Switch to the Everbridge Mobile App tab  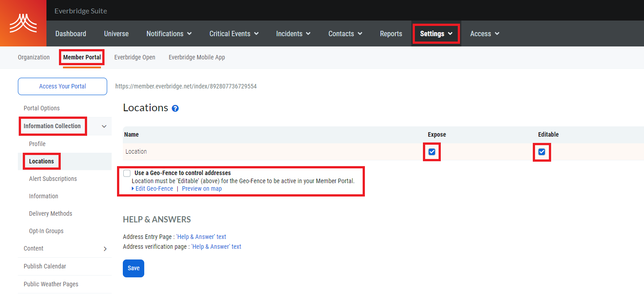coord(197,57)
